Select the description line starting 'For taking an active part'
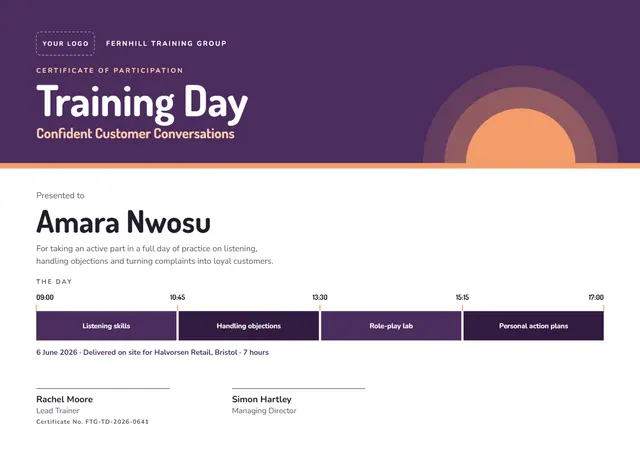The width and height of the screenshot is (640, 453). [147, 249]
